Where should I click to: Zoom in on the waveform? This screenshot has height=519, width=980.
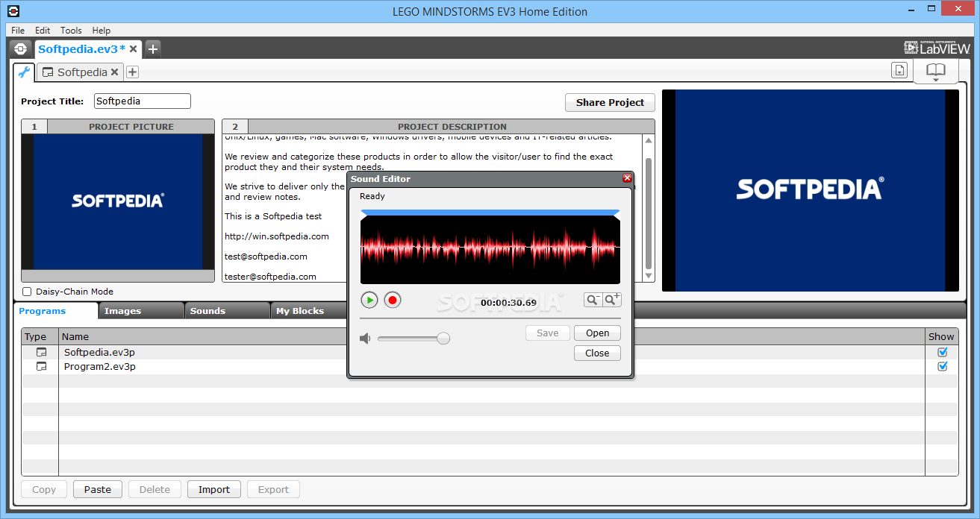point(612,300)
